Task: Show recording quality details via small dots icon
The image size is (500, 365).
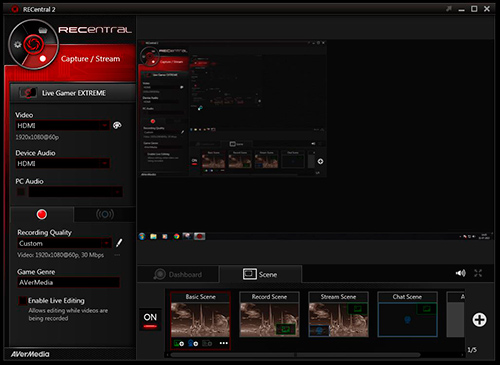Action: [117, 255]
